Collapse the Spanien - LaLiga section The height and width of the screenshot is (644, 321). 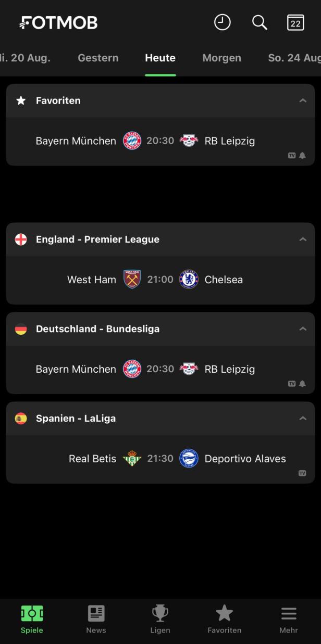pos(303,418)
